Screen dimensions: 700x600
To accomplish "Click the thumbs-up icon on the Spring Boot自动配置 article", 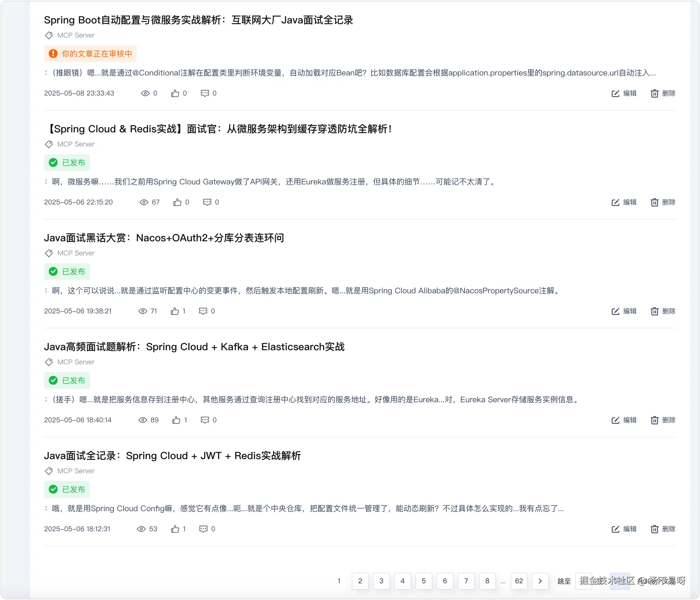I will coord(175,93).
